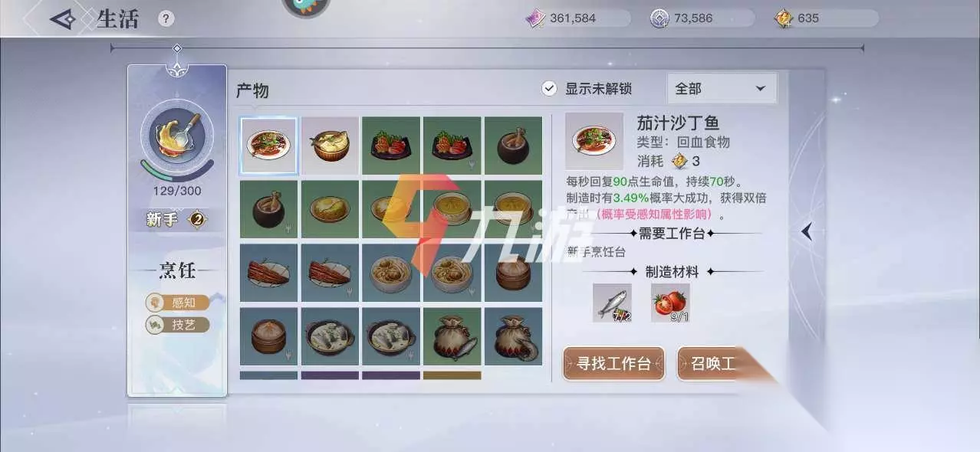This screenshot has height=452, width=980.
Task: Open the help question mark icon
Action: 166,19
